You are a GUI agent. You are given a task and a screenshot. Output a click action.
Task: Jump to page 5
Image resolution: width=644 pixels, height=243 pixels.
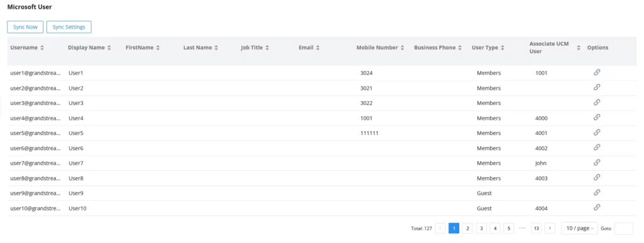point(508,229)
